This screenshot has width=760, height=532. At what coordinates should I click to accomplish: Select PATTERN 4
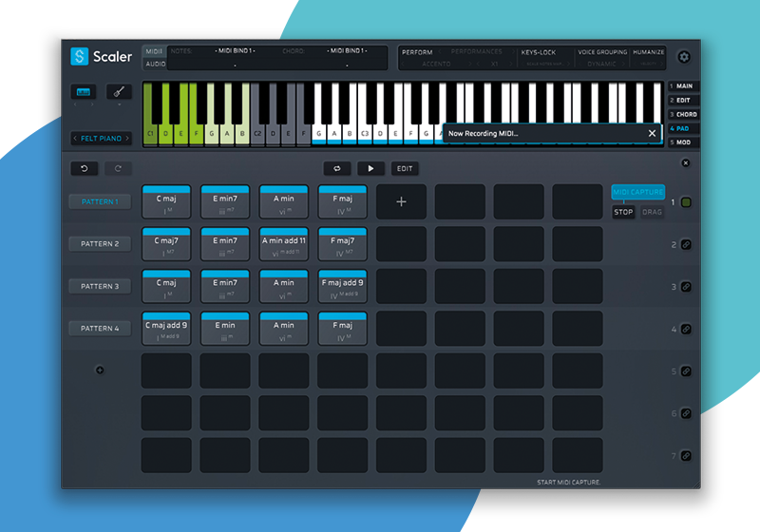pos(100,328)
